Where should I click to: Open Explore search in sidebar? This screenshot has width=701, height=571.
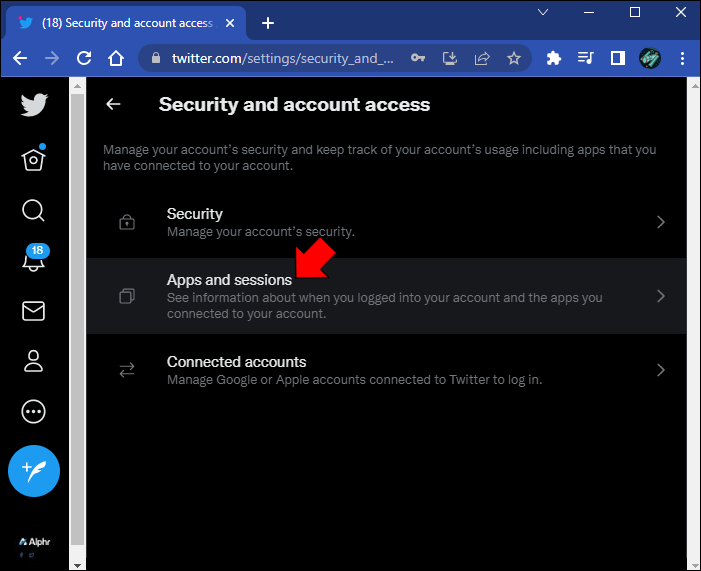pos(34,210)
